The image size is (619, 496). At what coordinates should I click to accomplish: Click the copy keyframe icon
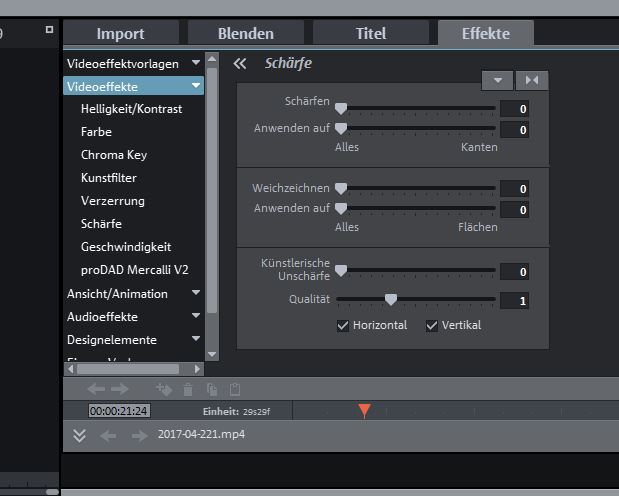211,389
